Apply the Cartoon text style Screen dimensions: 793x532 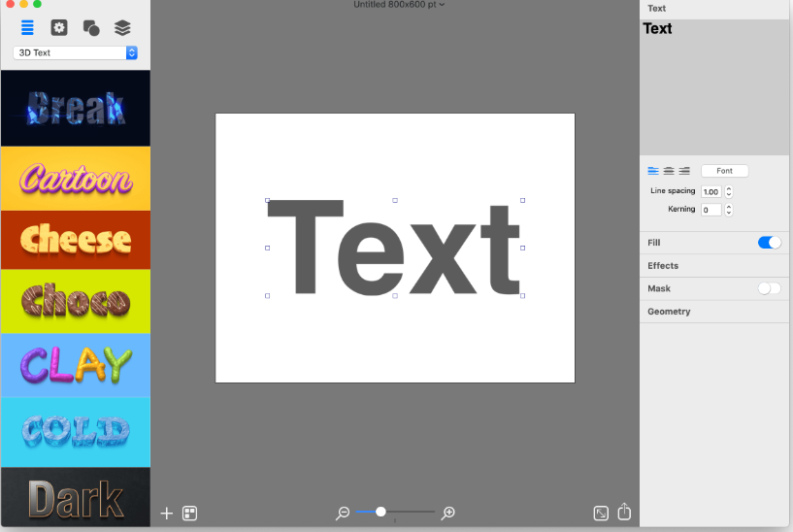[x=76, y=179]
